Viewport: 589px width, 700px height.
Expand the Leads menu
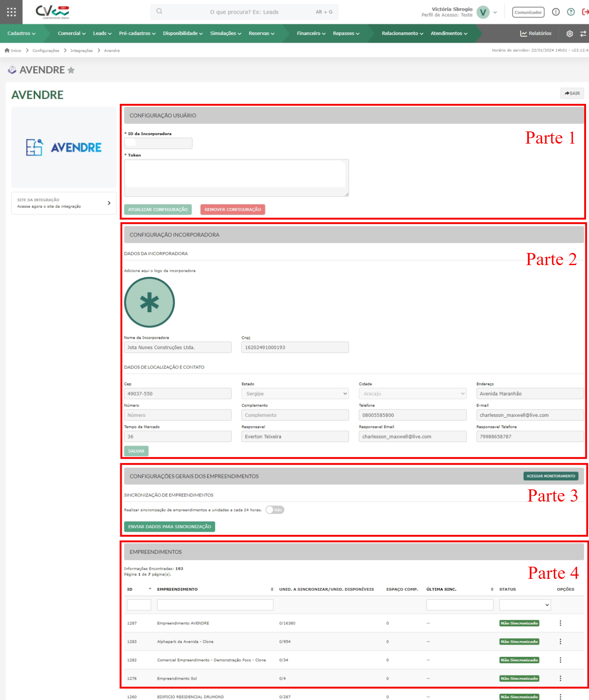[102, 34]
